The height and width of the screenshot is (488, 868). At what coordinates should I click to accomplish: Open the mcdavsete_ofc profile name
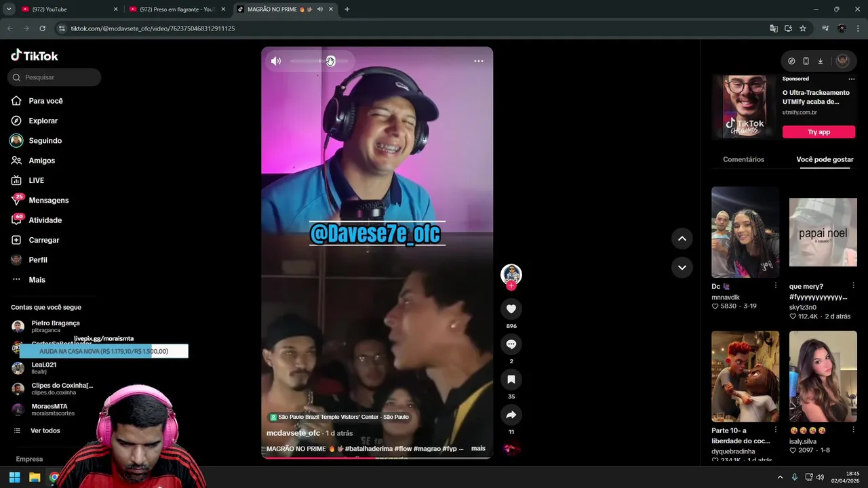click(x=293, y=433)
